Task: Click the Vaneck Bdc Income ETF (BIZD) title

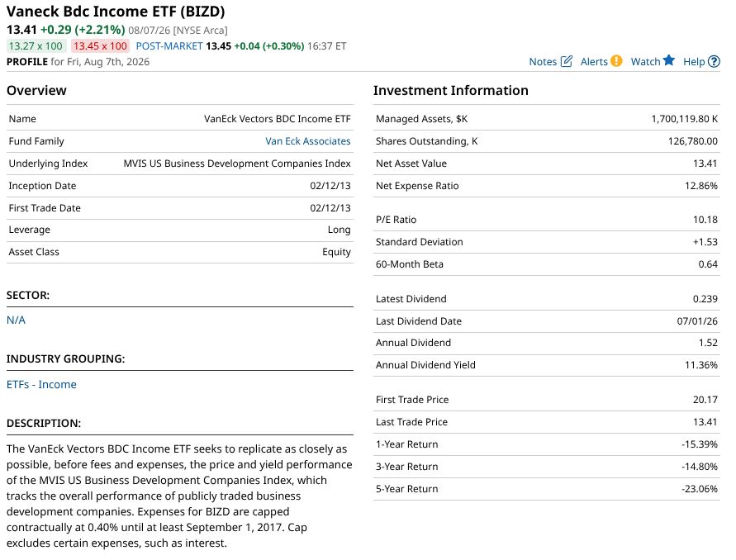Action: (x=116, y=12)
